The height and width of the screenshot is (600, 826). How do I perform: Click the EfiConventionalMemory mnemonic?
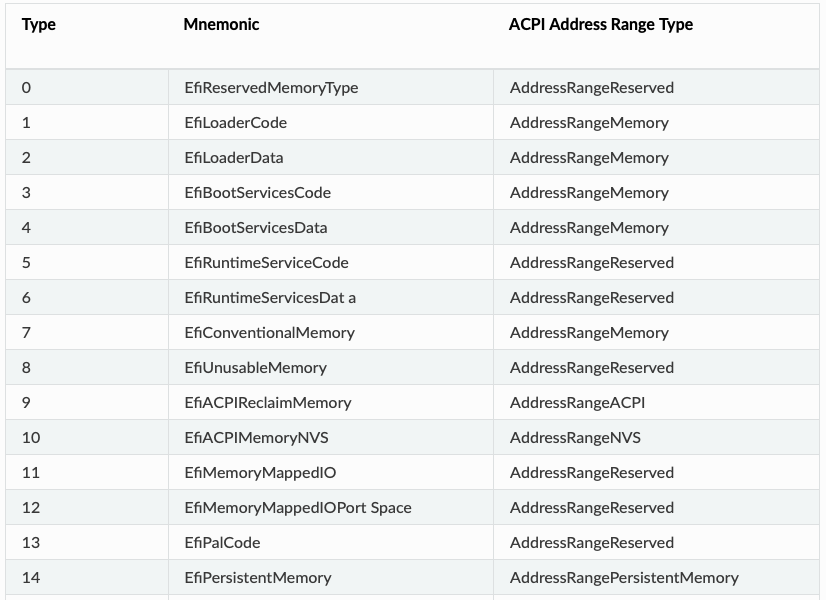[269, 333]
